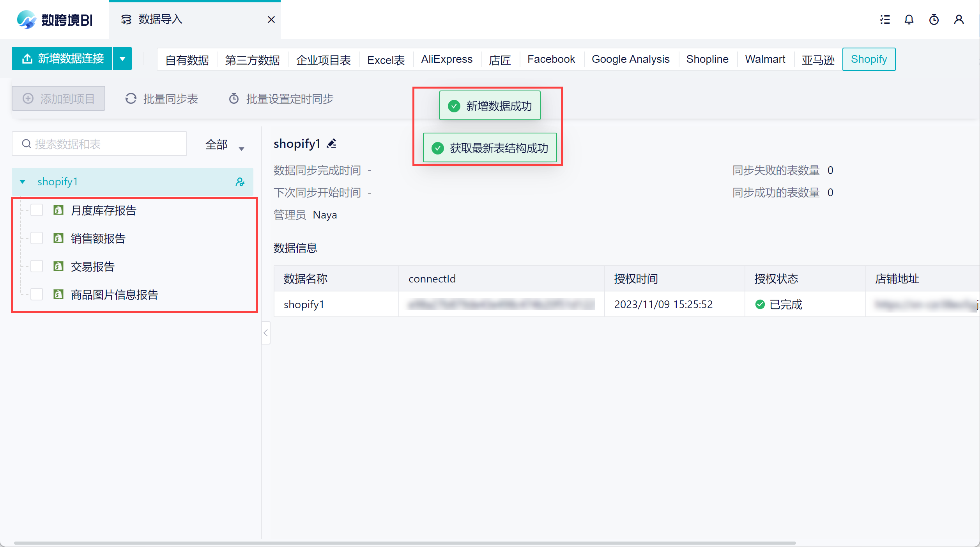The image size is (980, 547).
Task: Open the user profile icon
Action: (x=959, y=20)
